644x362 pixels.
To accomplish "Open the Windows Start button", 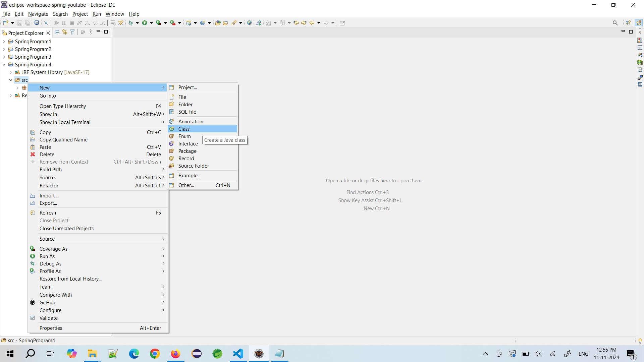I will click(x=10, y=354).
